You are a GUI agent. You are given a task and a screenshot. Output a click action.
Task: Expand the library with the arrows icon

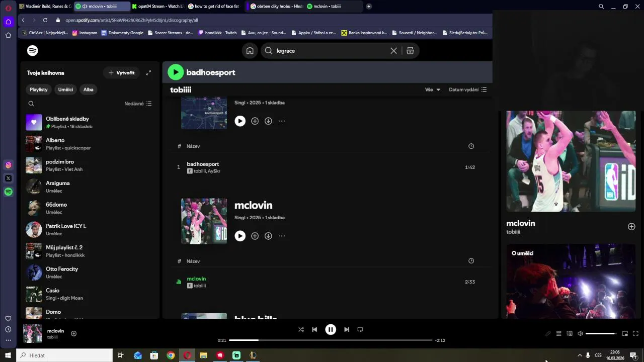[148, 73]
